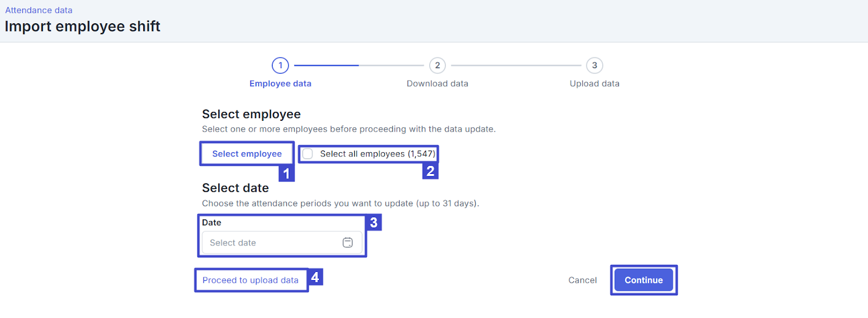Image resolution: width=868 pixels, height=318 pixels.
Task: Click the step 1 circle indicator
Action: (280, 66)
